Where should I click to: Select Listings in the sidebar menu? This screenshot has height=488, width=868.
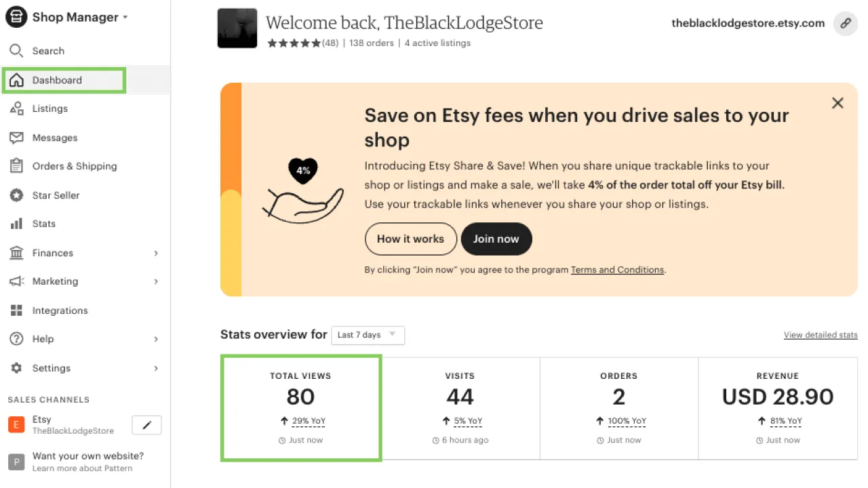coord(50,108)
